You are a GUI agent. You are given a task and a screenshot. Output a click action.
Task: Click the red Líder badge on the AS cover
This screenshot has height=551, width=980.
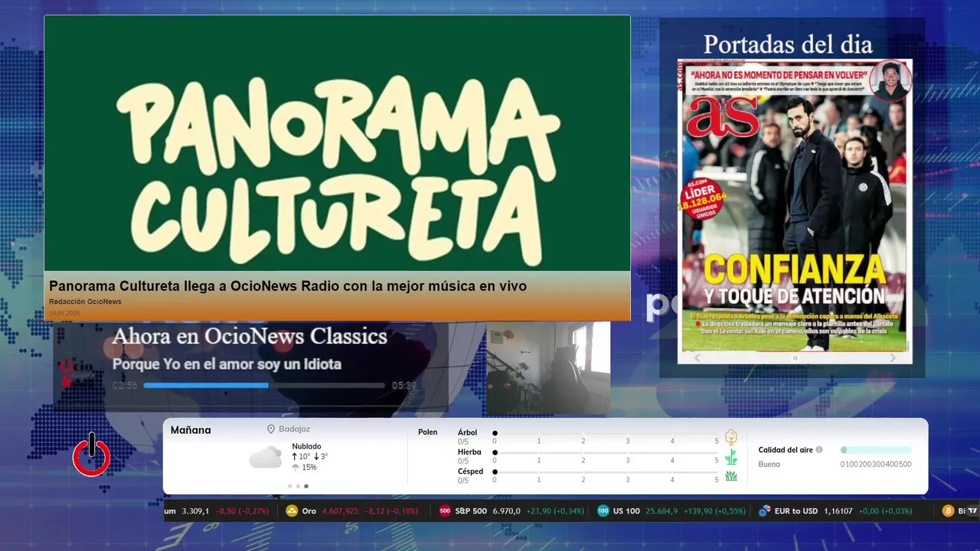[703, 199]
